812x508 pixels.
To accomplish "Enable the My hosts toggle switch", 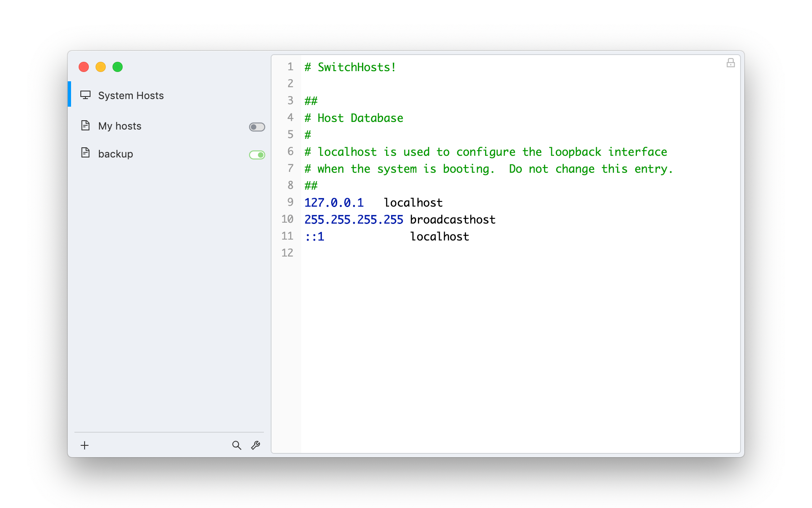I will click(257, 127).
